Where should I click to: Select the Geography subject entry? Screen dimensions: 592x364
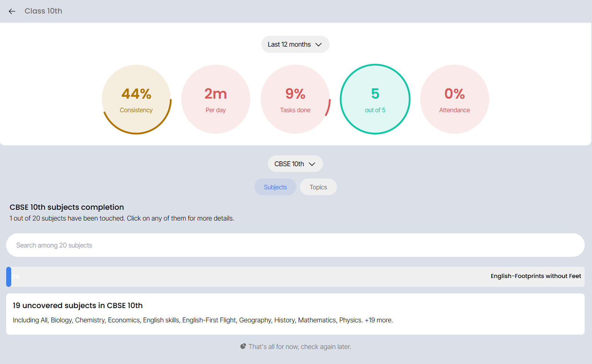(255, 320)
